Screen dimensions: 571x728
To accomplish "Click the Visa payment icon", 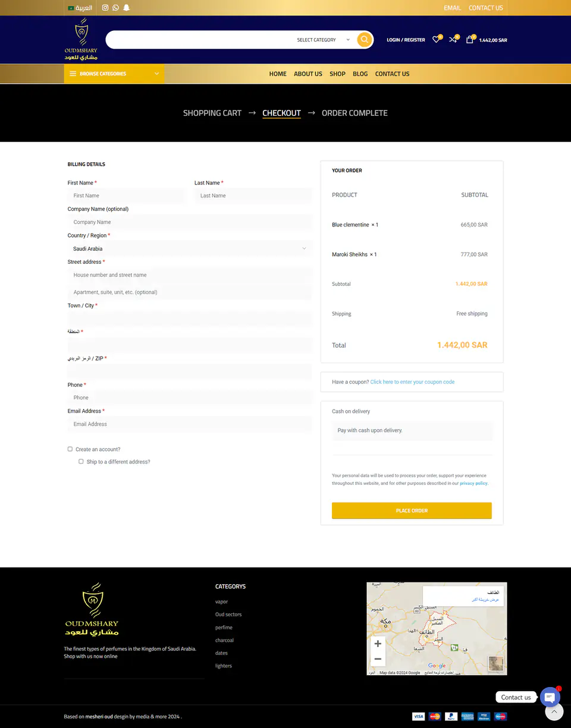I will click(418, 716).
